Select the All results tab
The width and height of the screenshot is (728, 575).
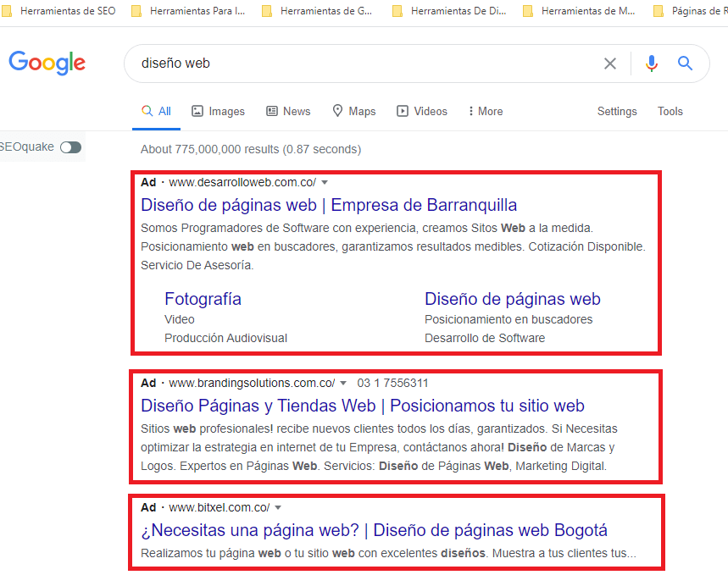click(x=157, y=112)
